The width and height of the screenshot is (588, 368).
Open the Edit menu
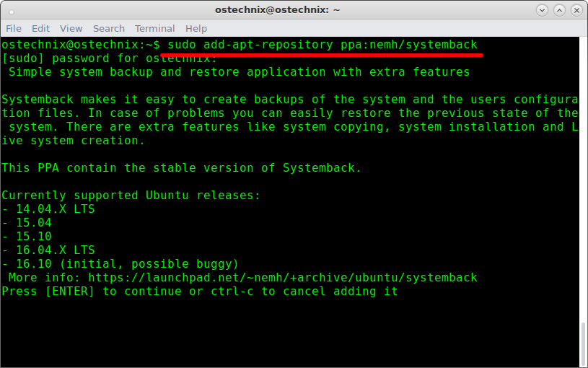40,29
